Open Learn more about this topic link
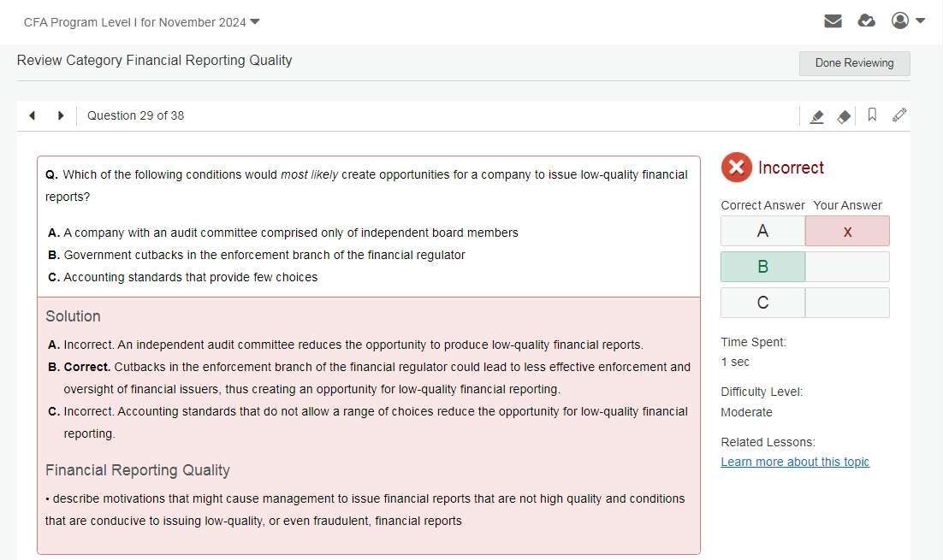The width and height of the screenshot is (943, 560). pos(795,462)
